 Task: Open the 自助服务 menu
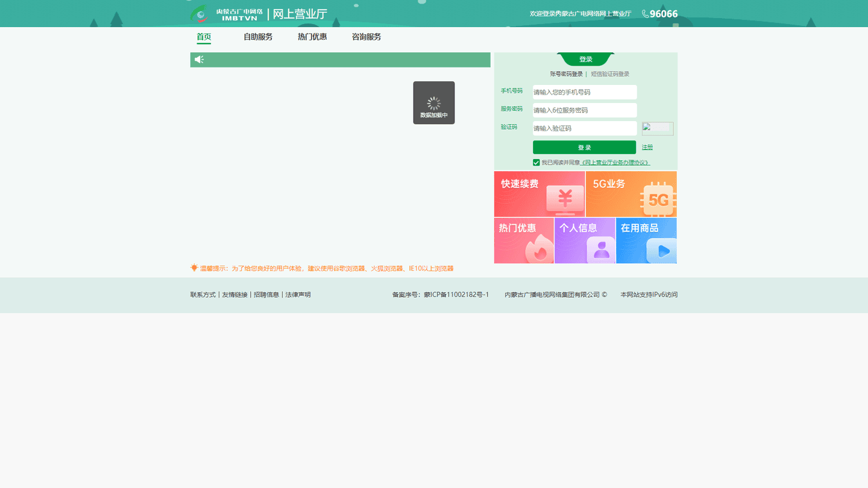pos(258,37)
